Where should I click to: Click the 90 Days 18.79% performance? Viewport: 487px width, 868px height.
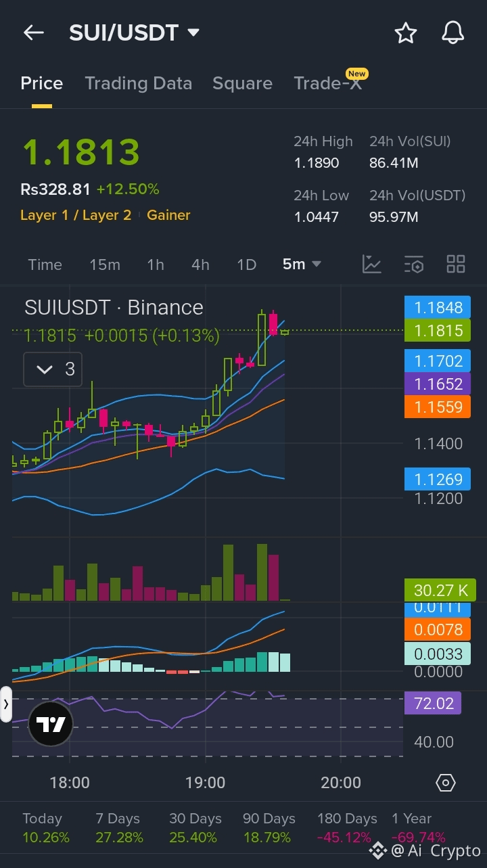(x=269, y=828)
